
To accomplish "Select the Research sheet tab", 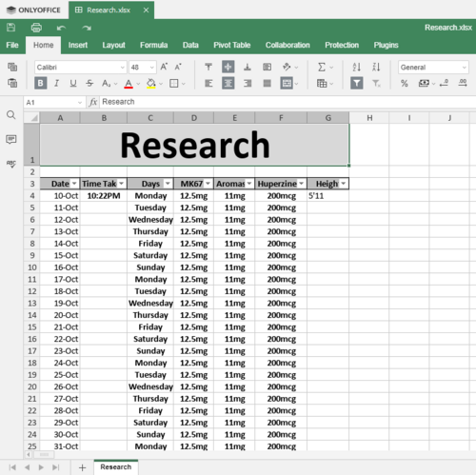I will tap(116, 467).
